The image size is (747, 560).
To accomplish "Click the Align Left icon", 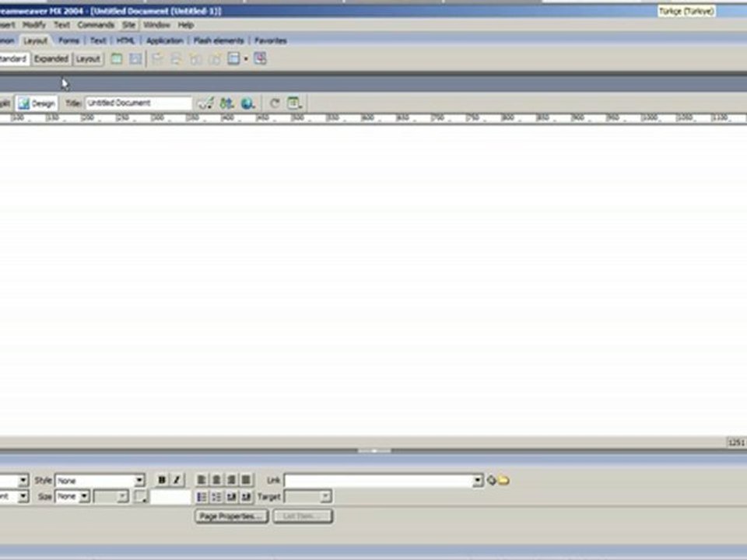I will pos(202,480).
